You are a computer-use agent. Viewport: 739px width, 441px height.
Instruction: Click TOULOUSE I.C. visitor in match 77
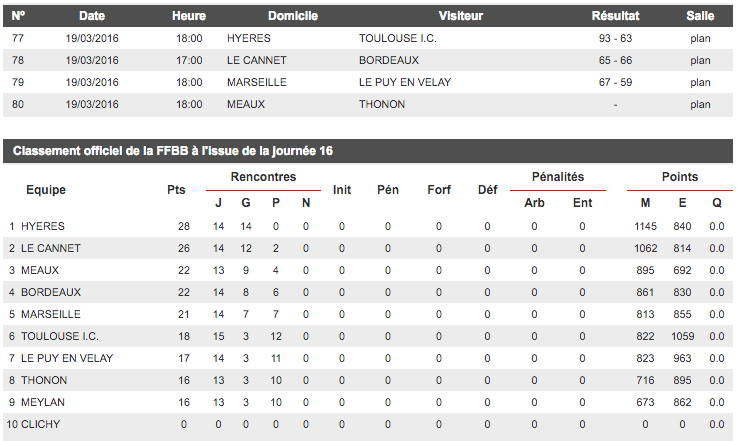pyautogui.click(x=398, y=38)
